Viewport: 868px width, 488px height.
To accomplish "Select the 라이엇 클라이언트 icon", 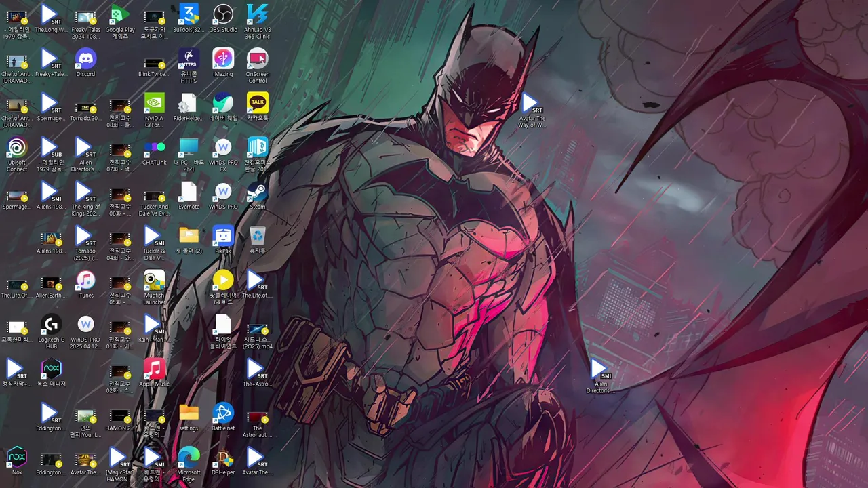I will 223,332.
